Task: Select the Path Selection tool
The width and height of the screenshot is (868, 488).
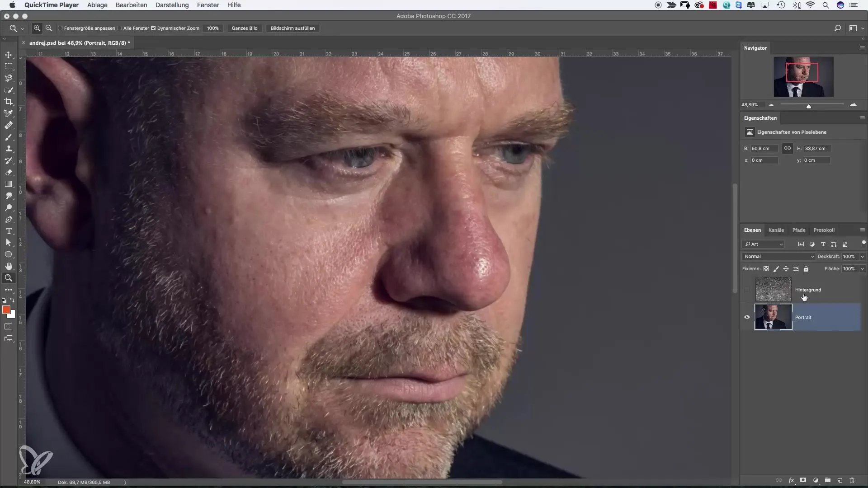Action: point(9,243)
